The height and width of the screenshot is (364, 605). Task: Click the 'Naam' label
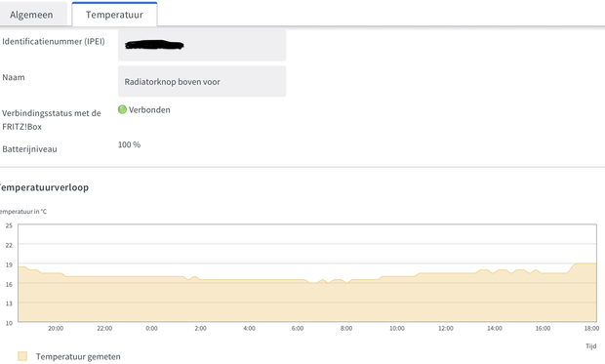click(x=14, y=77)
